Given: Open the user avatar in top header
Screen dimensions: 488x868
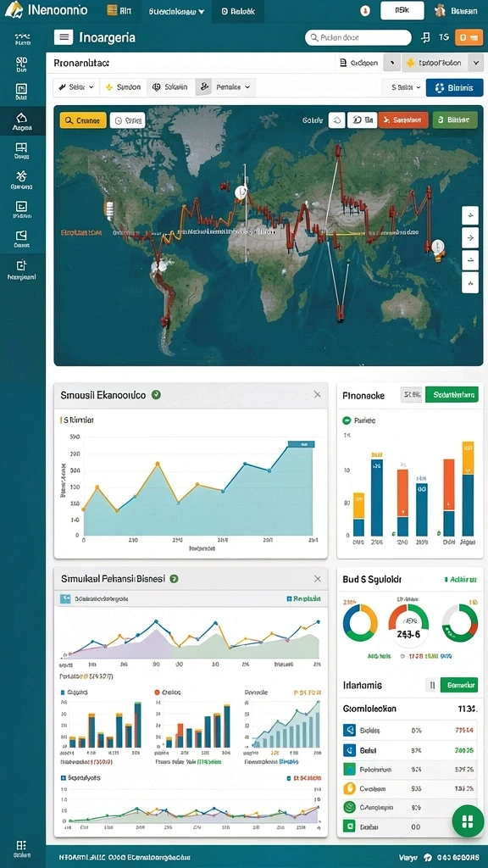Looking at the screenshot, I should click(440, 10).
